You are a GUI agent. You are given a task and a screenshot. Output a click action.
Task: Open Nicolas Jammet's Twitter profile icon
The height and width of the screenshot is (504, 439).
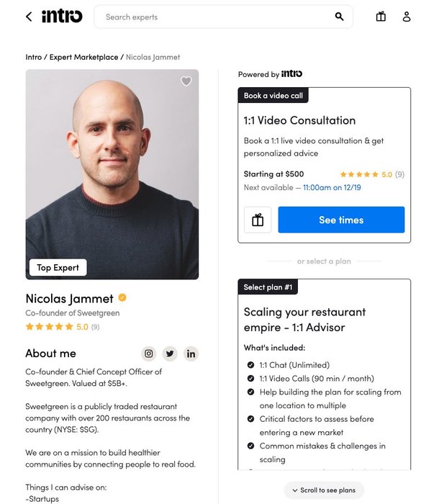point(170,354)
